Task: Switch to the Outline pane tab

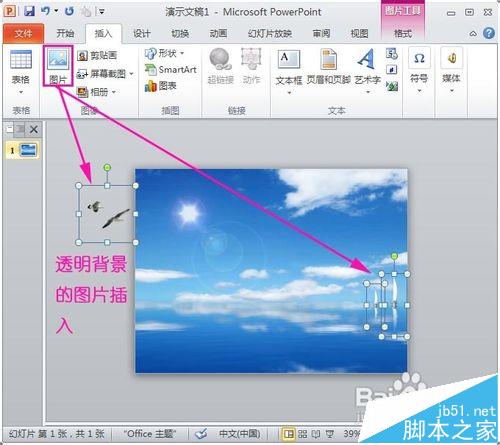Action: coord(20,129)
